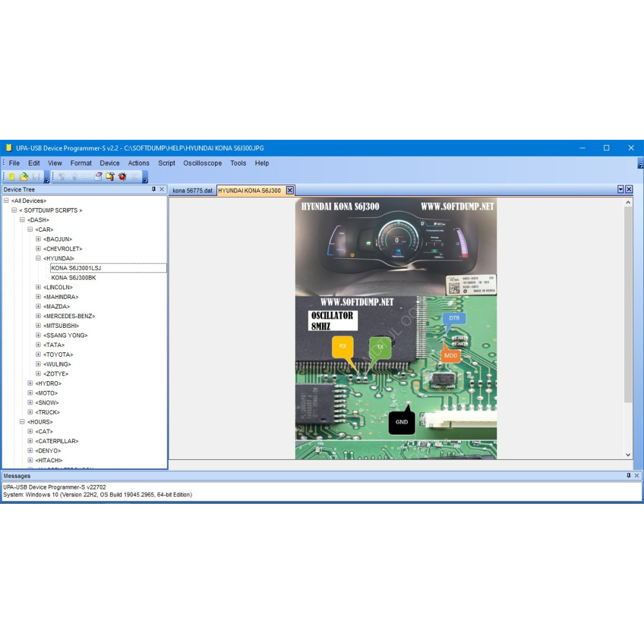Collapse the HOURS tree node
This screenshot has height=644, width=644.
pyautogui.click(x=22, y=422)
